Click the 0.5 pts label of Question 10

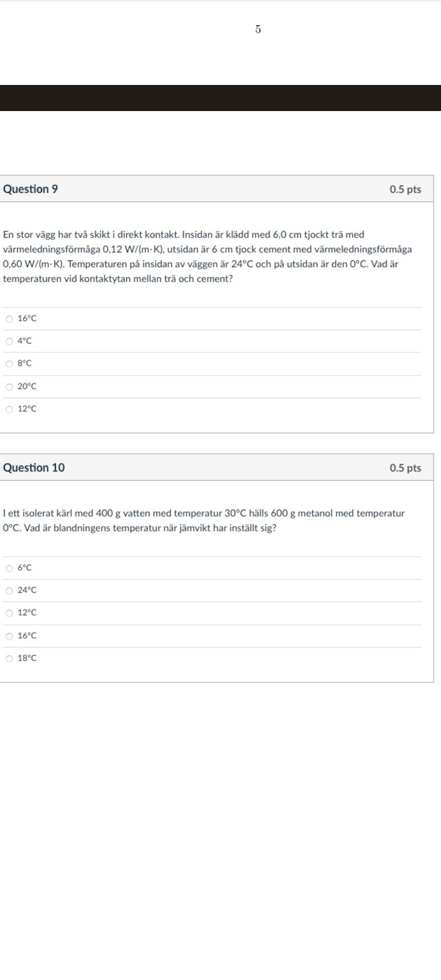click(405, 468)
